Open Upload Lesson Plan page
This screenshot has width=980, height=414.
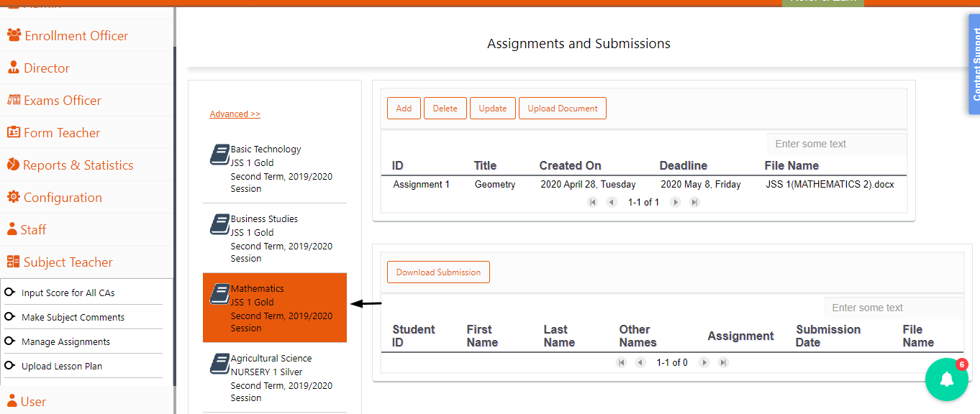(x=62, y=366)
